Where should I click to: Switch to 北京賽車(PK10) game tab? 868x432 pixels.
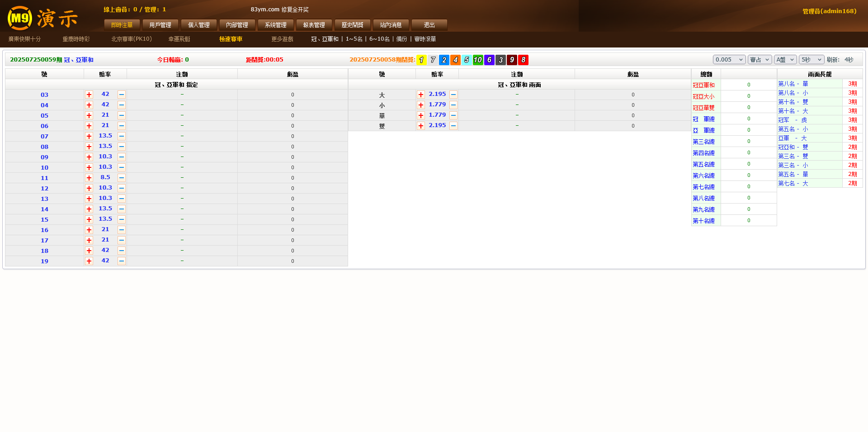132,39
